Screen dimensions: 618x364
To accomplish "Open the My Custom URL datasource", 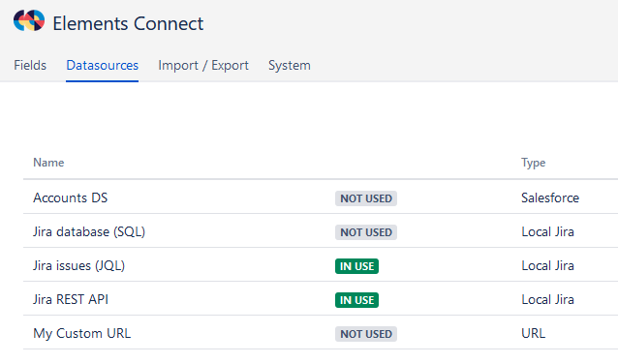I will (x=81, y=334).
